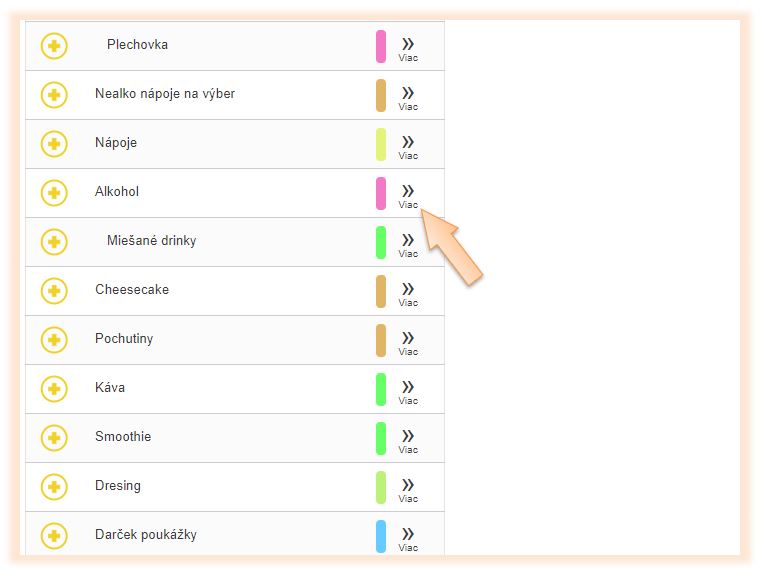Open the Smoothie category label
The width and height of the screenshot is (764, 573).
[123, 436]
